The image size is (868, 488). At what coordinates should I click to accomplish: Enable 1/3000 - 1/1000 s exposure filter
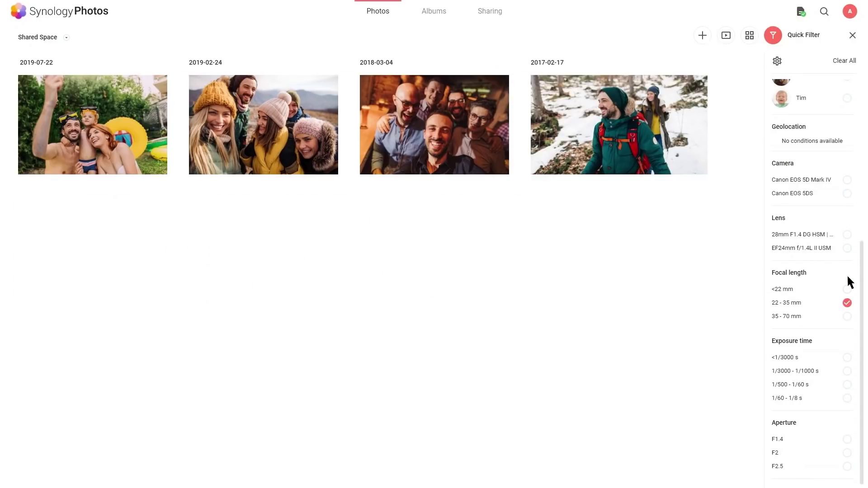(847, 371)
